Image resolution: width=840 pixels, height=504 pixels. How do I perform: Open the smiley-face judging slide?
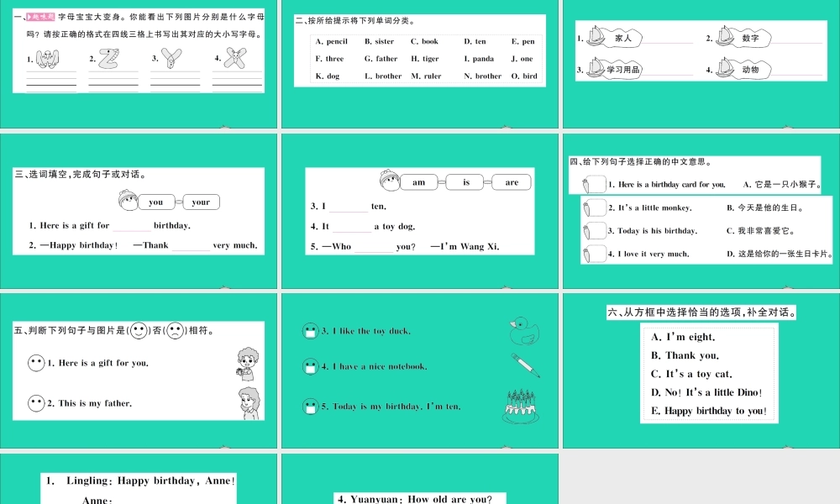[139, 370]
